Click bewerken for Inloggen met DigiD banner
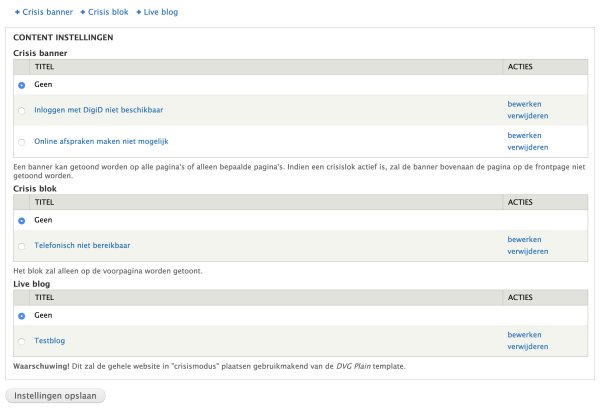Screen dimensions: 600x409 (524, 103)
